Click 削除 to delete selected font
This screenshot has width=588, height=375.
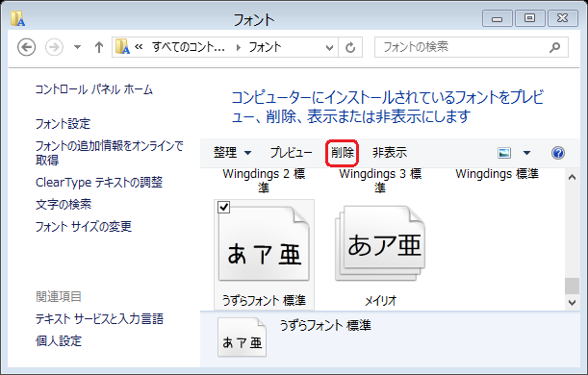pyautogui.click(x=343, y=153)
